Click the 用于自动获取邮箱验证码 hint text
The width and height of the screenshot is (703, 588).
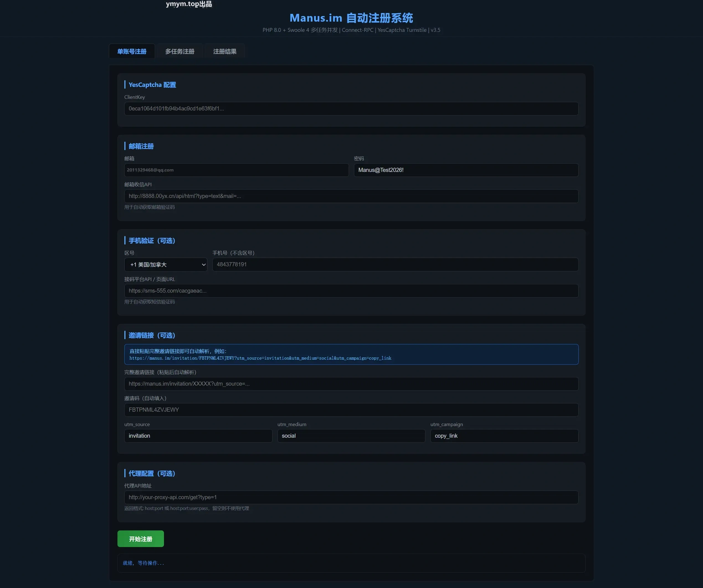pyautogui.click(x=150, y=207)
